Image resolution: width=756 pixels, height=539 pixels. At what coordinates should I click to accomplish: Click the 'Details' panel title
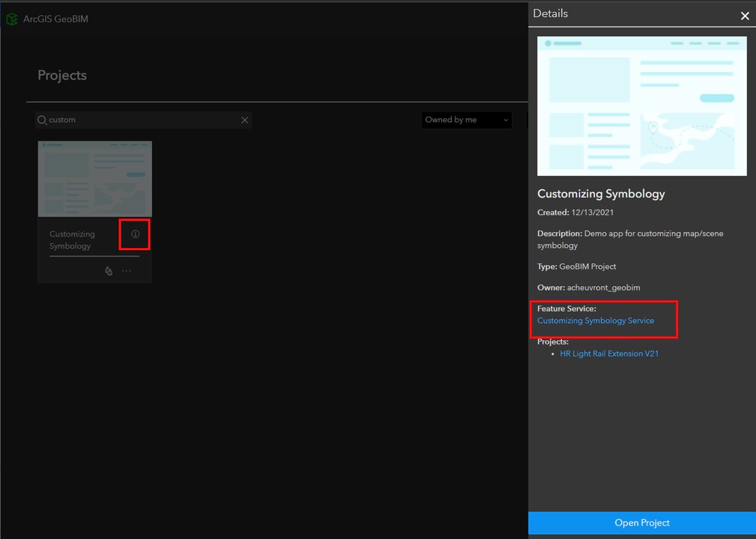pyautogui.click(x=550, y=14)
